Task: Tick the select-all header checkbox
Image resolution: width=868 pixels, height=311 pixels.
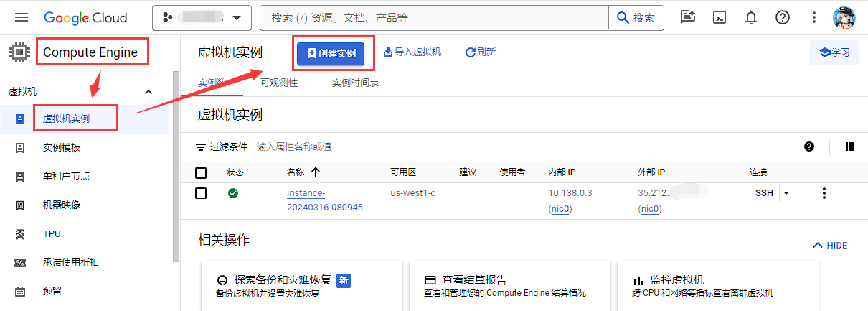Action: (x=201, y=172)
